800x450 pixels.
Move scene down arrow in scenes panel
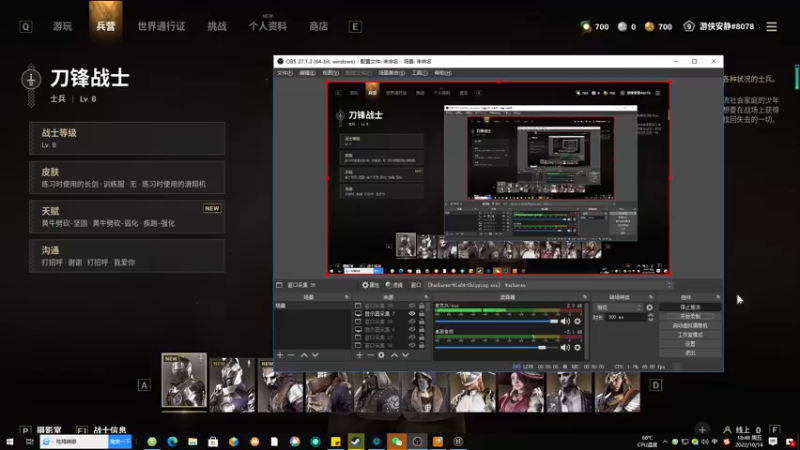tap(315, 355)
